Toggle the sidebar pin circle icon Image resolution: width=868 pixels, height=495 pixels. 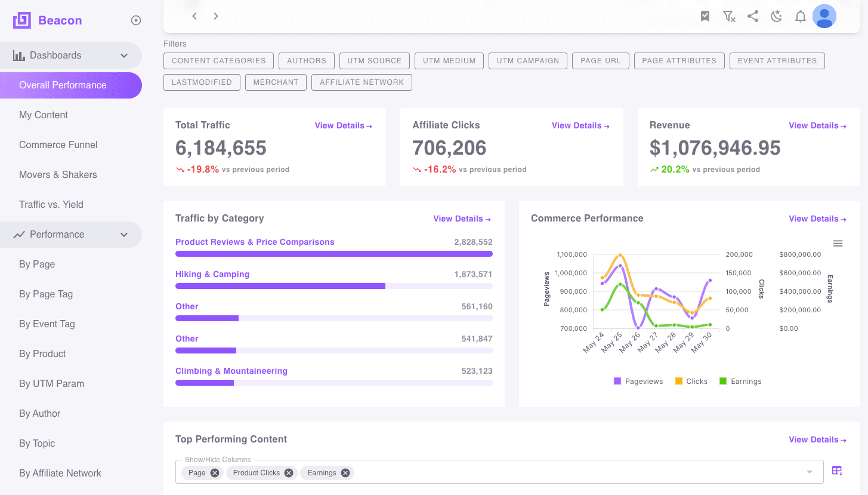tap(136, 21)
